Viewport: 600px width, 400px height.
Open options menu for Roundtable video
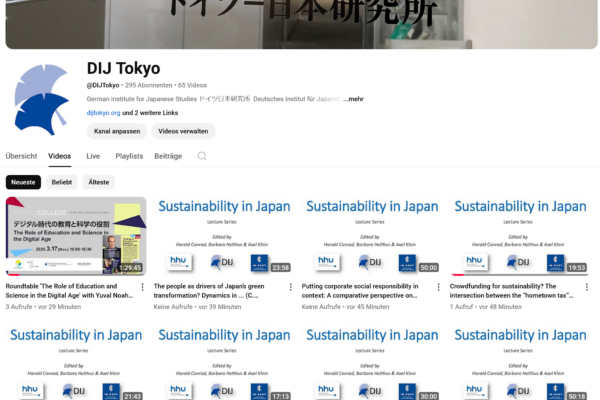142,287
